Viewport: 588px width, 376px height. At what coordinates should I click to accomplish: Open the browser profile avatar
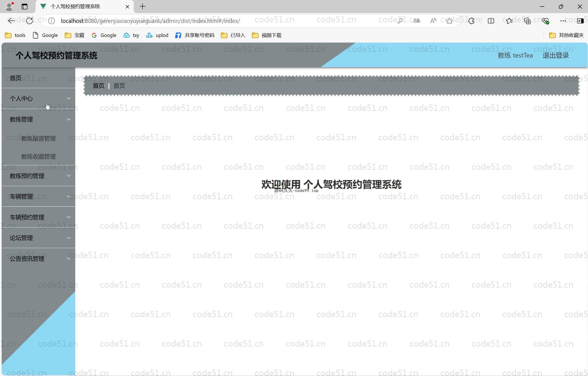[9, 6]
